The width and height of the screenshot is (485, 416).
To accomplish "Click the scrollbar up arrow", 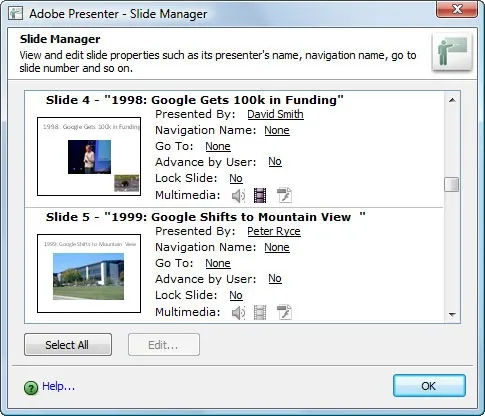I will (452, 100).
